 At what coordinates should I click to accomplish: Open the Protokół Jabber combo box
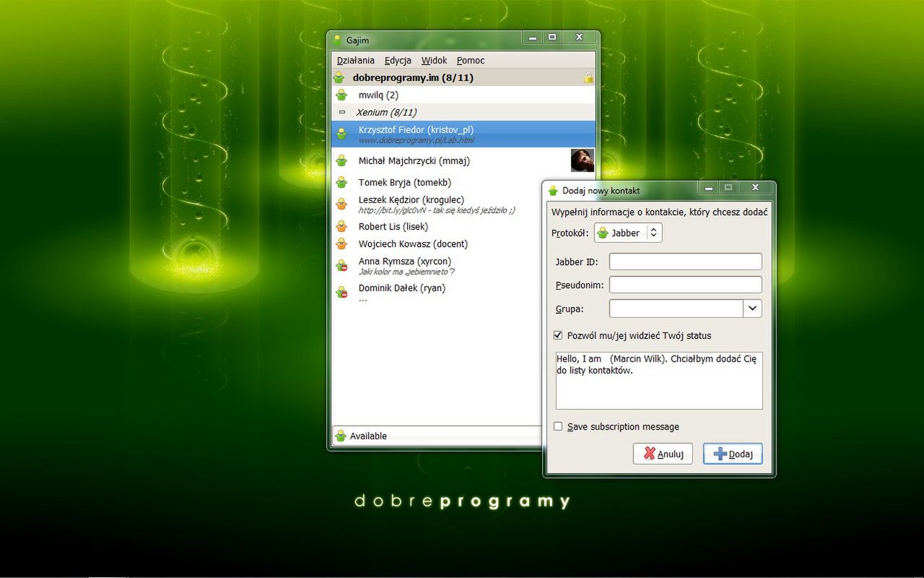pos(628,233)
